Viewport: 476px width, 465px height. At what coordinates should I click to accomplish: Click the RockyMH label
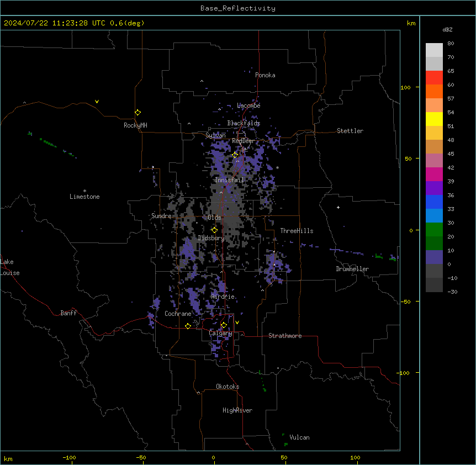point(135,125)
